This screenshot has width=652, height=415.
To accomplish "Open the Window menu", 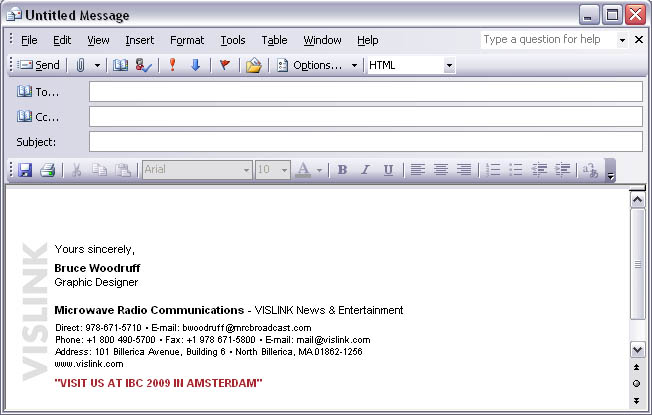I will [x=322, y=40].
